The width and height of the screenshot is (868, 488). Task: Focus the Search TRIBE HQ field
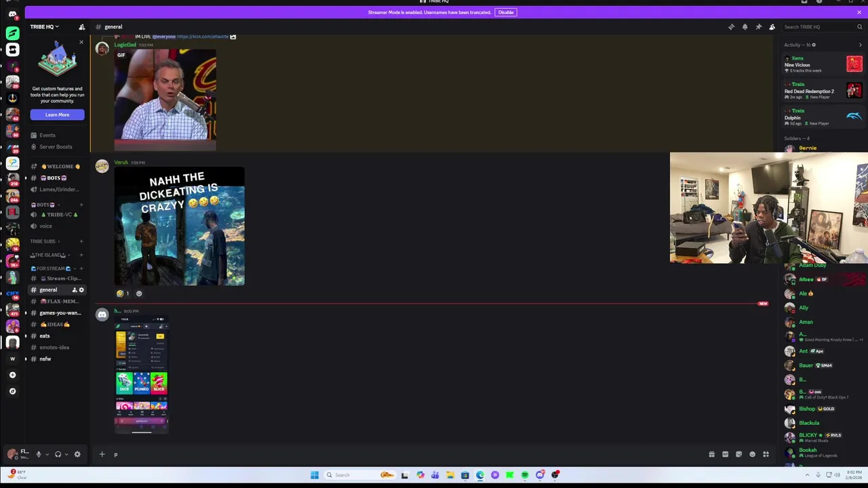pyautogui.click(x=823, y=27)
